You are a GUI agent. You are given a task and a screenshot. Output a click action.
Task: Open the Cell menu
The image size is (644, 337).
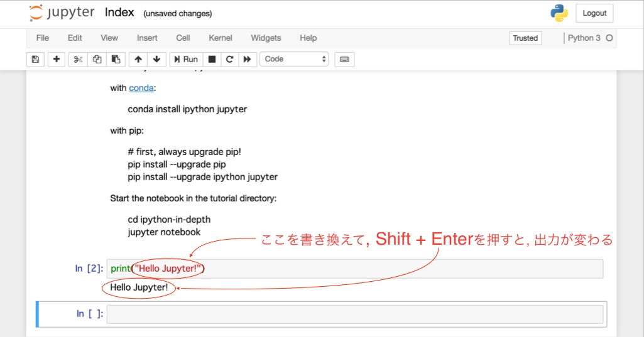click(x=183, y=38)
